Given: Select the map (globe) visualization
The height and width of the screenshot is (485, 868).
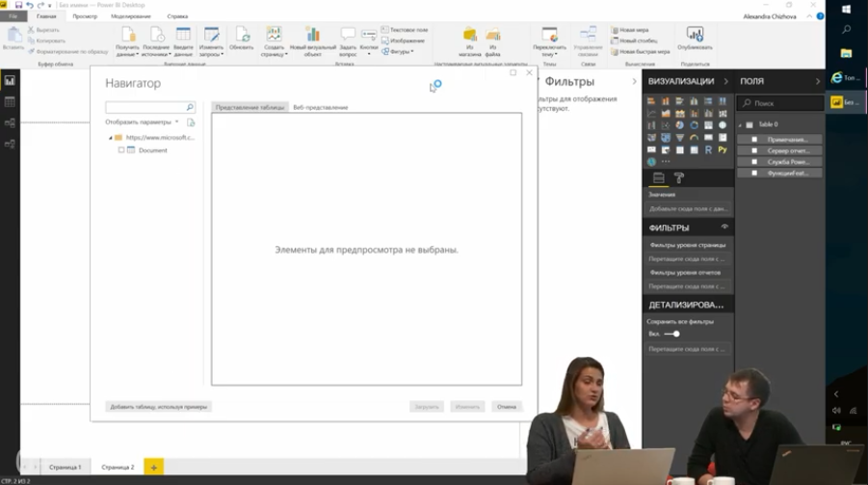Looking at the screenshot, I should (723, 125).
